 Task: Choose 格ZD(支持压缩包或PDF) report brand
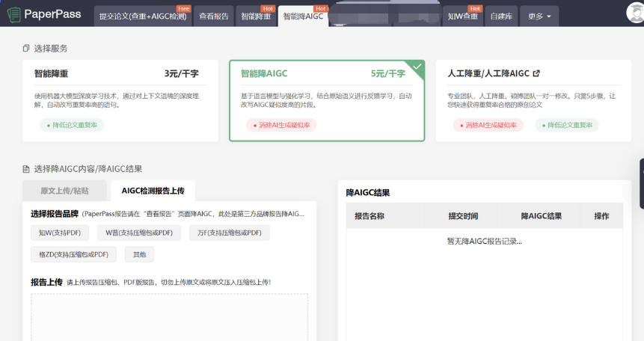pos(73,254)
